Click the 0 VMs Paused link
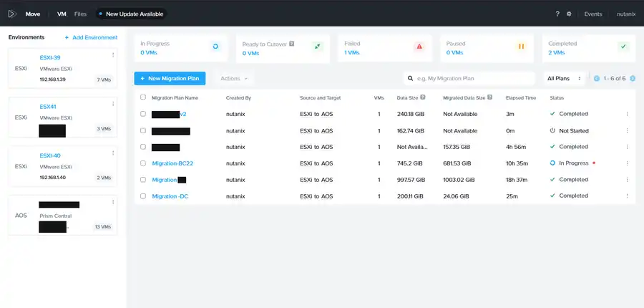Viewport: 644px width, 308px height. (454, 52)
